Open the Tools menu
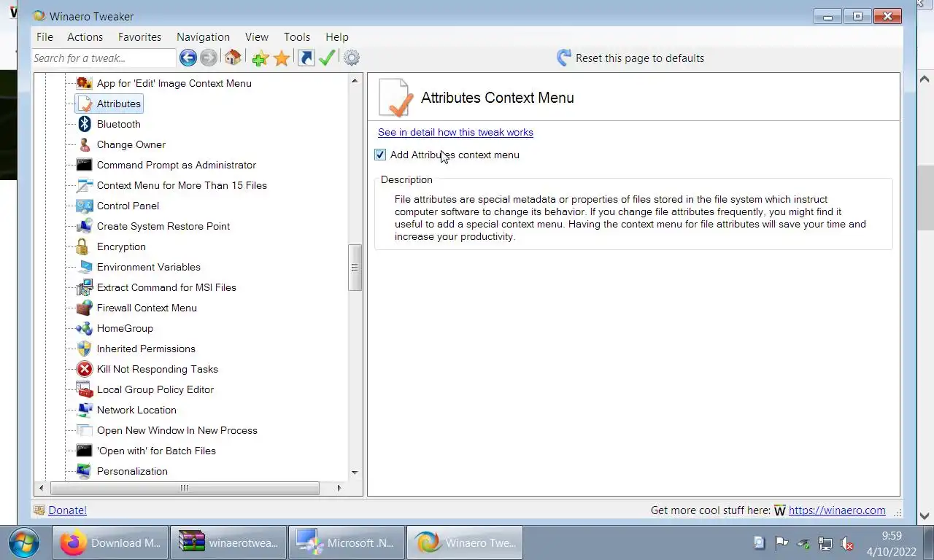 (297, 36)
